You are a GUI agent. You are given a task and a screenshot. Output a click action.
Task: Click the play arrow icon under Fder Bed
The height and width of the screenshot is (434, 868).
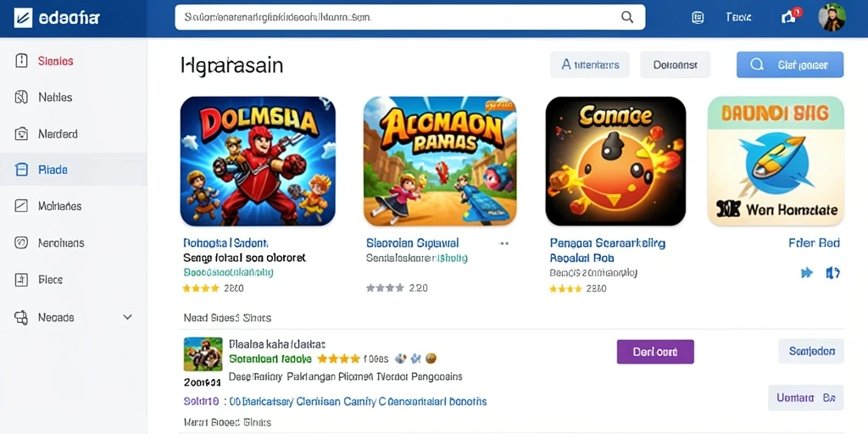pyautogui.click(x=807, y=272)
